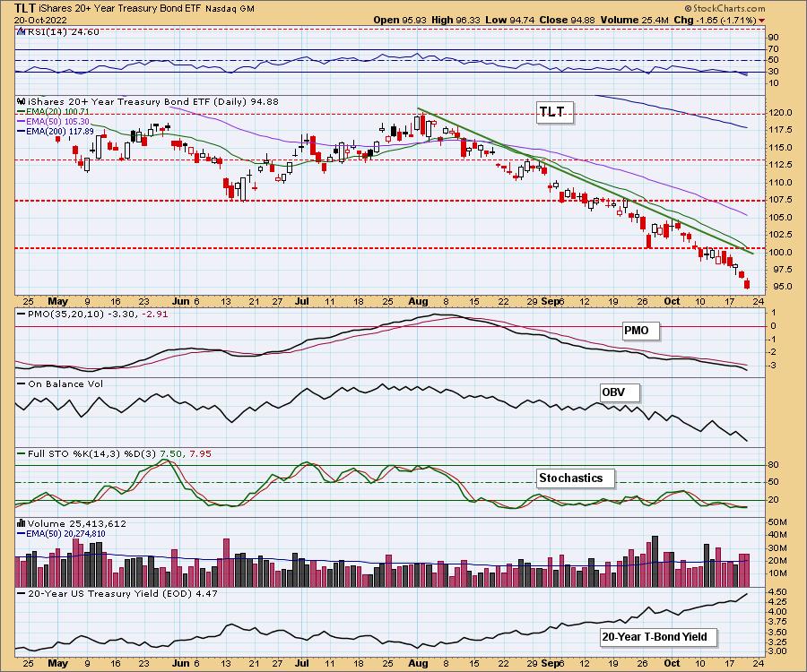This screenshot has height=672, width=807.
Task: Click the '107.5' price axis label
Action: (x=781, y=200)
